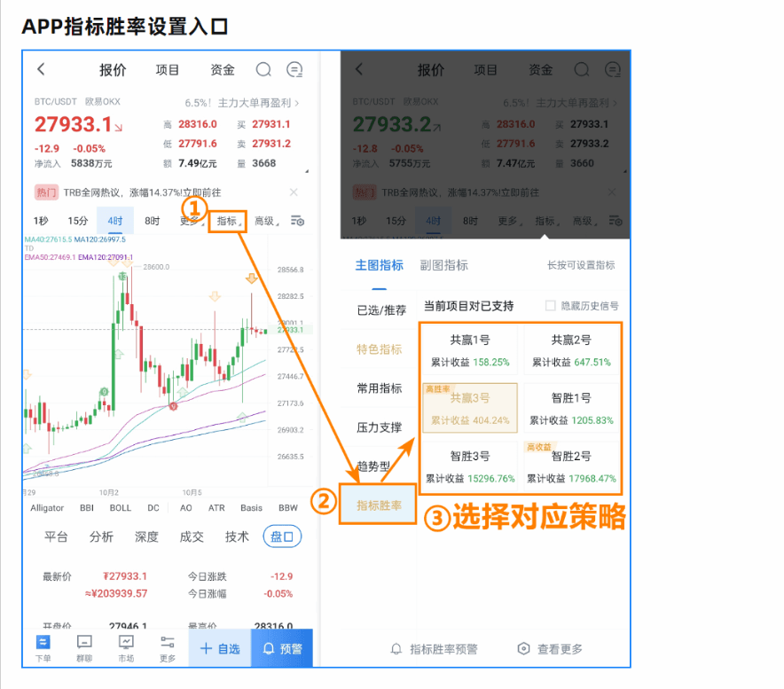Image resolution: width=784 pixels, height=689 pixels.
Task: Tap 热门 tag on news banner
Action: point(46,192)
